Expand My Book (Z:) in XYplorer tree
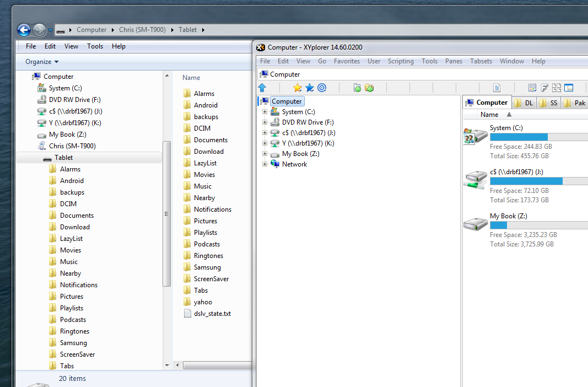This screenshot has width=588, height=387. [265, 154]
